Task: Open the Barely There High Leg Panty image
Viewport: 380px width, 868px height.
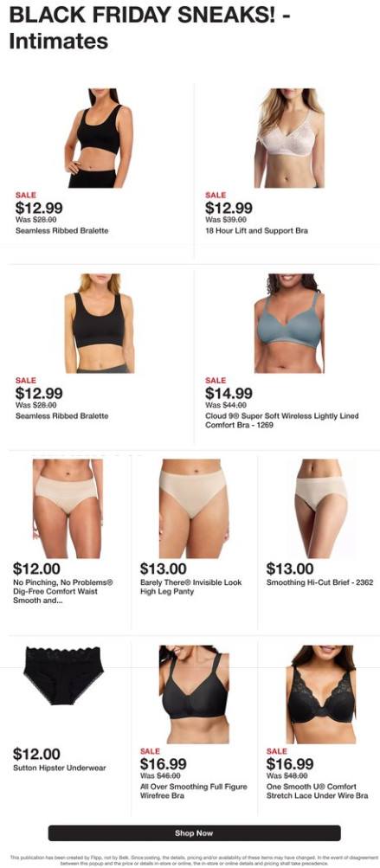Action: pos(194,508)
